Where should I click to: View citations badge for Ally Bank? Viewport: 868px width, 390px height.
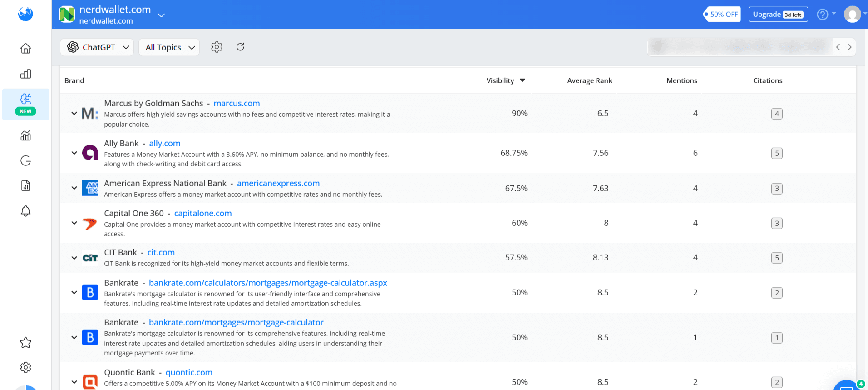[777, 153]
